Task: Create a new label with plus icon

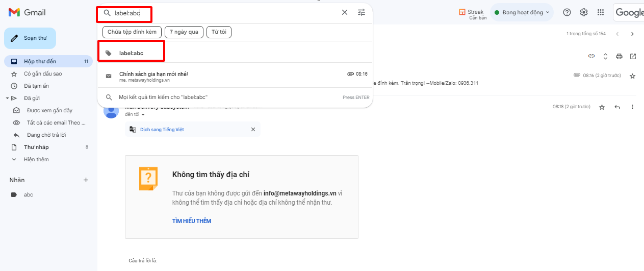Action: coord(86,180)
